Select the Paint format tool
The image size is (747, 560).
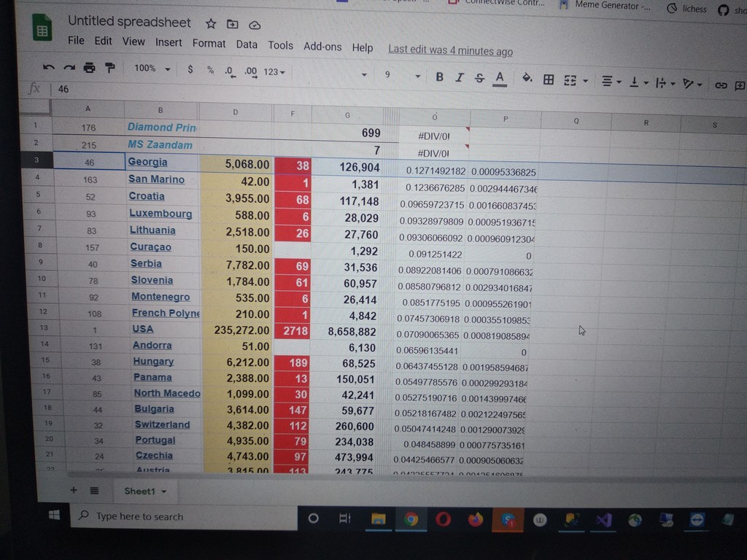(110, 68)
